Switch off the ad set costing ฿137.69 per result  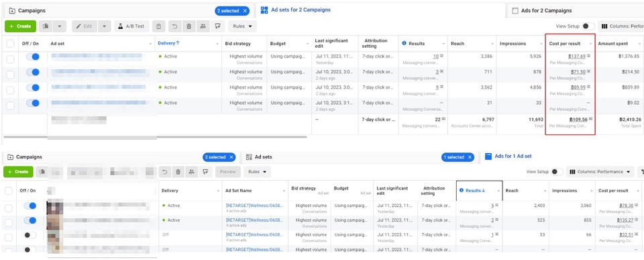coord(32,56)
